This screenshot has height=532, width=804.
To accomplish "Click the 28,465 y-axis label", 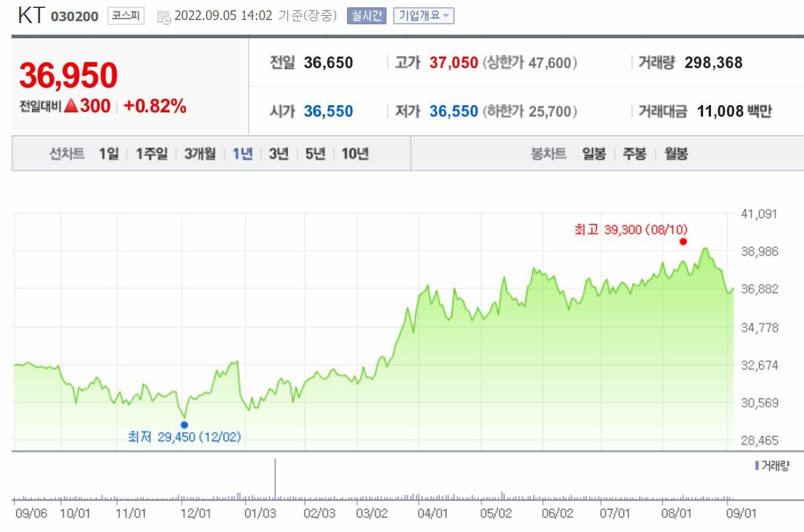I will click(760, 440).
